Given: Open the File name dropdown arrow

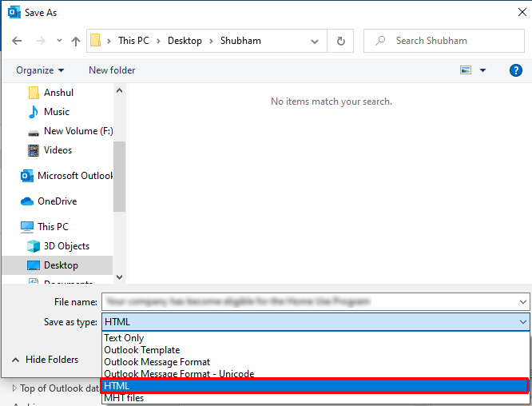Looking at the screenshot, I should coord(523,302).
